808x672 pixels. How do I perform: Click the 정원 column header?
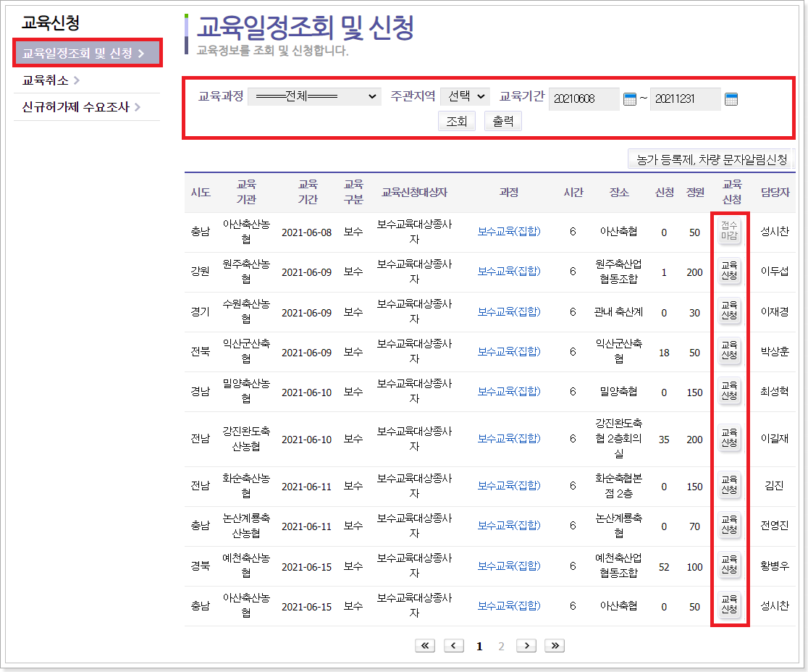point(695,192)
